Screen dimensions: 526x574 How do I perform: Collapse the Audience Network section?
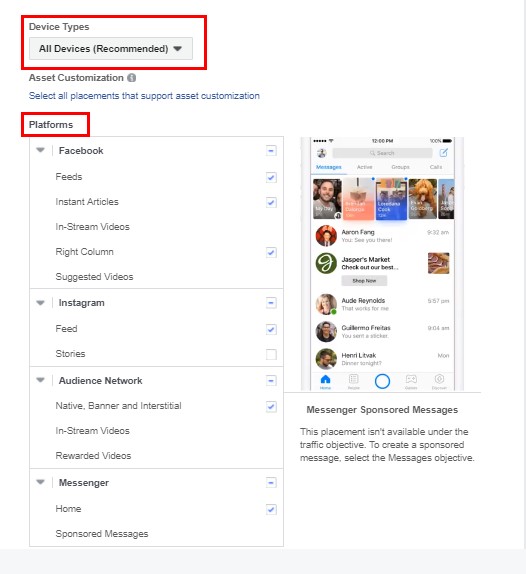pyautogui.click(x=40, y=380)
